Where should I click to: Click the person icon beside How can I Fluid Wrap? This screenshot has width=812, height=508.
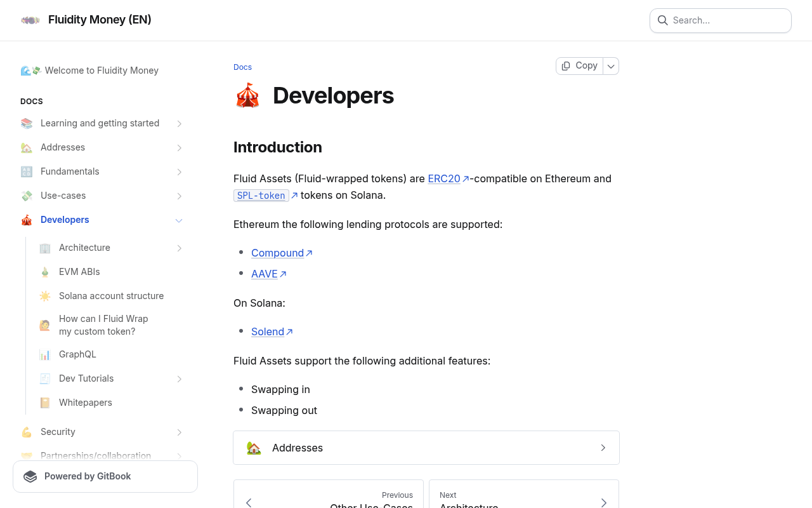(x=45, y=325)
